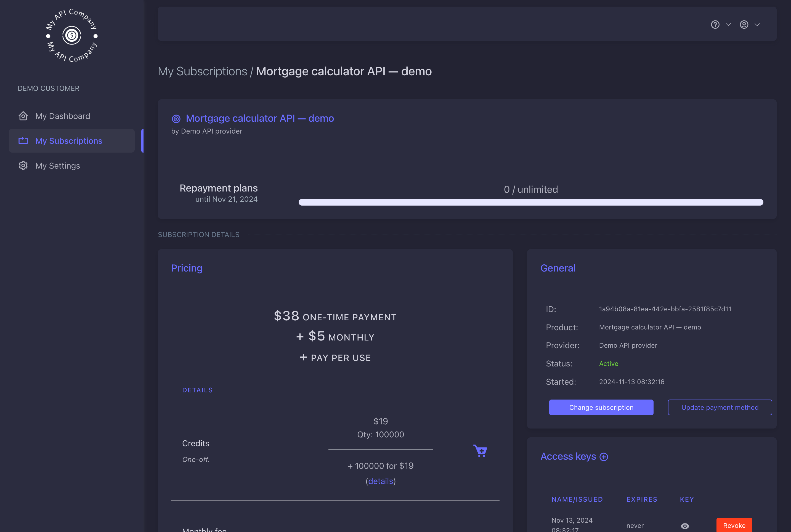Click the help question mark icon
The width and height of the screenshot is (791, 532).
point(715,25)
